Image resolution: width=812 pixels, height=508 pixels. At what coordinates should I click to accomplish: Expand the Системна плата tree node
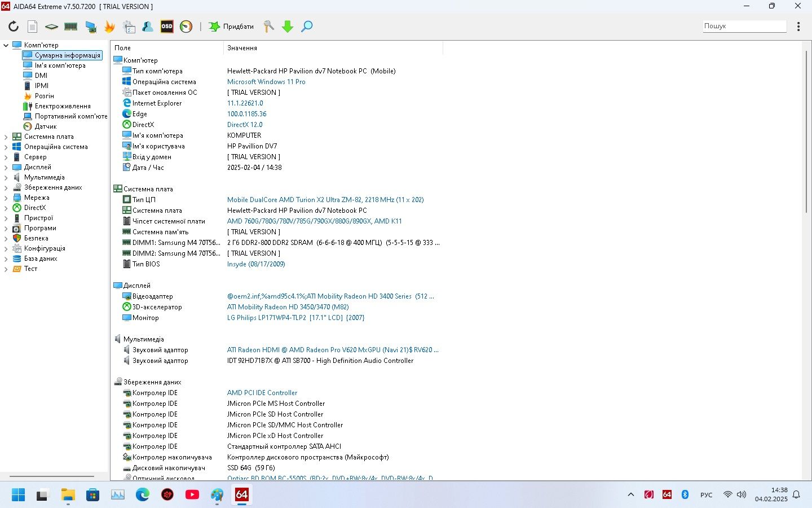point(6,137)
